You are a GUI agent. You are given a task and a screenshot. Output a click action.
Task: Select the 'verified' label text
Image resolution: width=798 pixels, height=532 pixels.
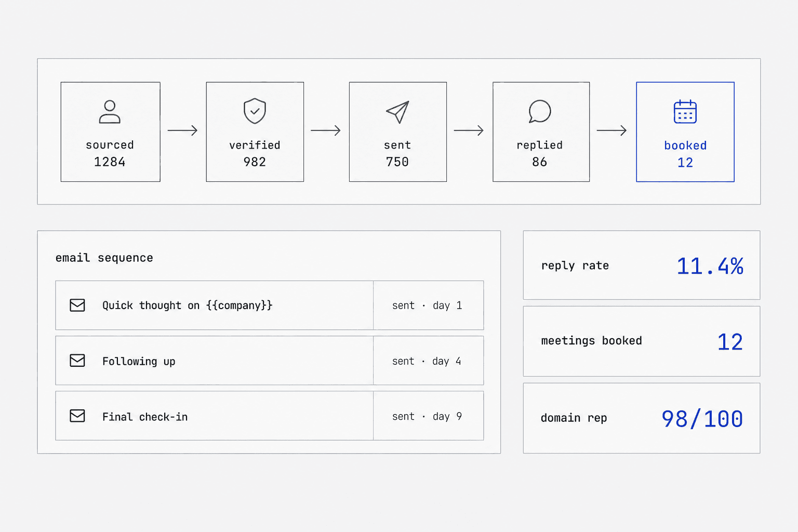255,145
